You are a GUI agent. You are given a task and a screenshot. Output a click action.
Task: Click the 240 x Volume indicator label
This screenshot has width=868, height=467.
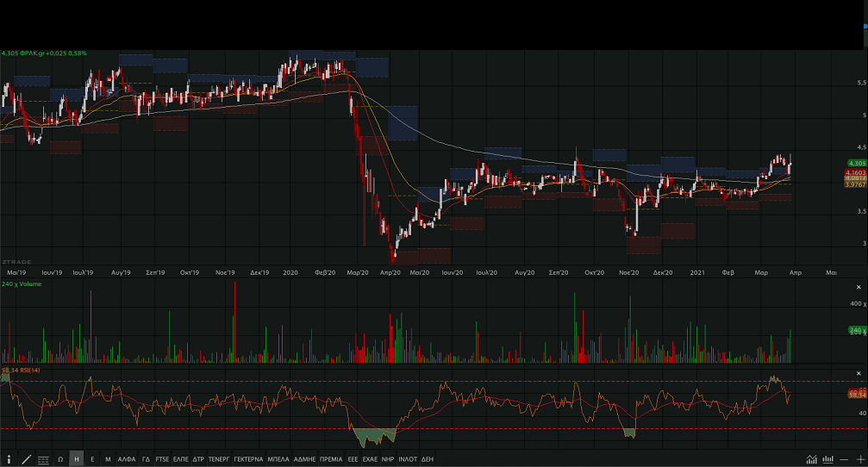[22, 283]
